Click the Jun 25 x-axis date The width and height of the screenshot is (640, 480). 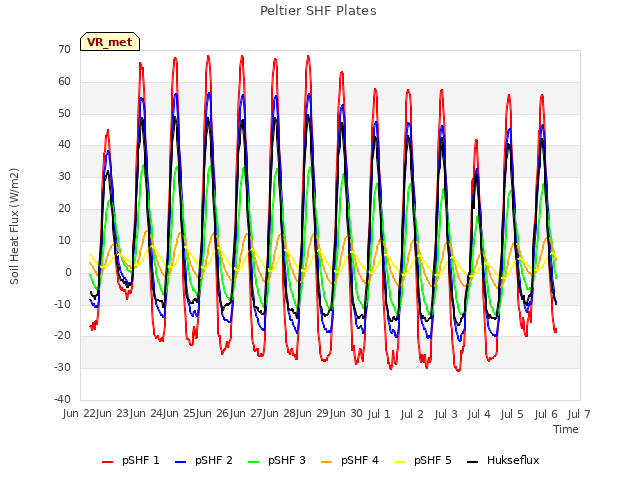(180, 414)
